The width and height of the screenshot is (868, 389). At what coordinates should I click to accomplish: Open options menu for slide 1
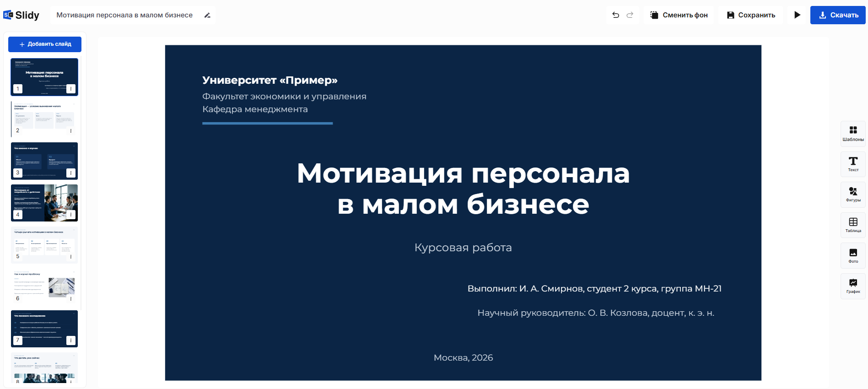[x=71, y=89]
